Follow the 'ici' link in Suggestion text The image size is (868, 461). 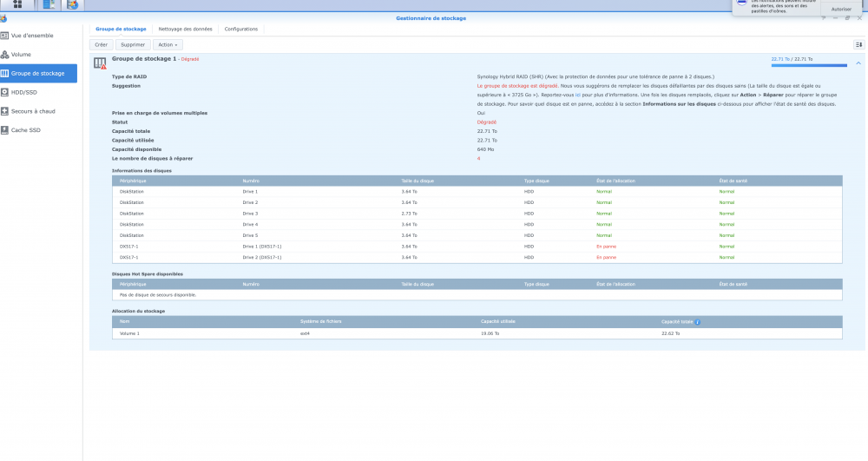point(578,95)
